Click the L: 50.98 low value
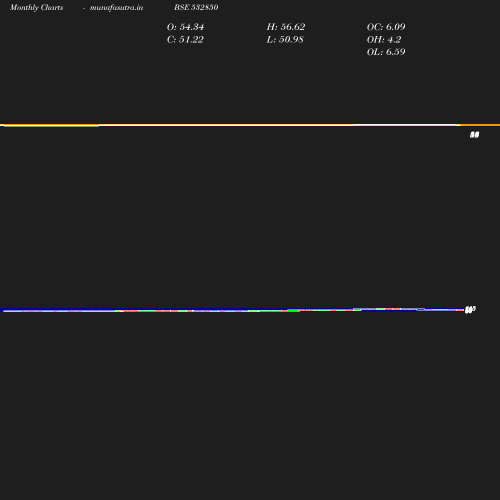Viewport: 500px width, 500px height. (x=285, y=40)
